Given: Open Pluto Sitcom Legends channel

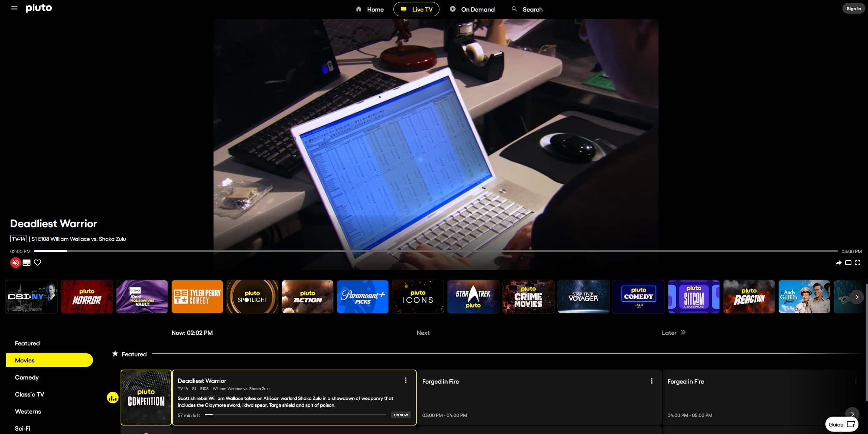Looking at the screenshot, I should click(x=694, y=297).
